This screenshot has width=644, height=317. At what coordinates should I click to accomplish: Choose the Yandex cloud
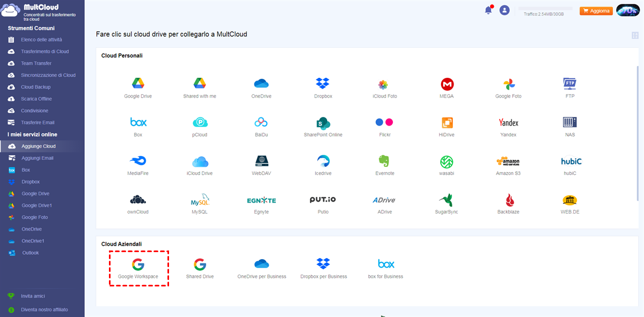click(x=508, y=122)
